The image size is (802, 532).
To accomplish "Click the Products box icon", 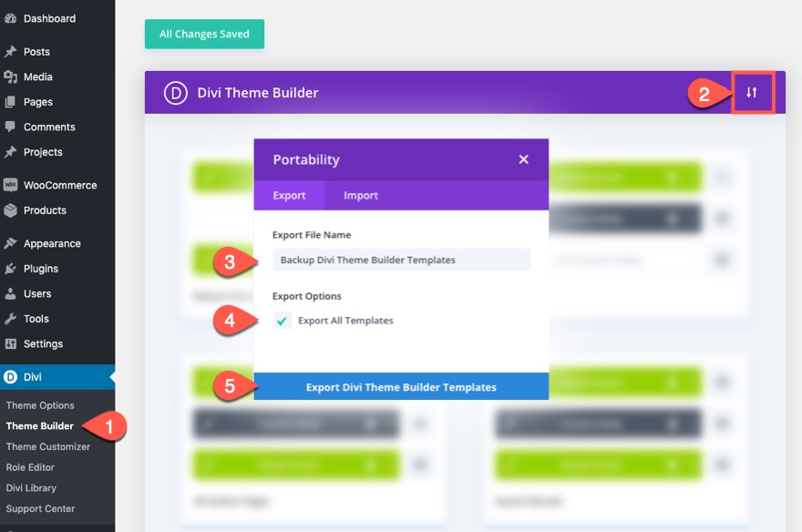I will coord(10,210).
